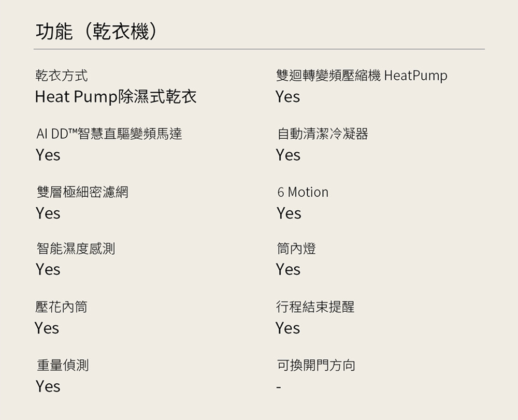
Task: Click the 自動清潔冷凝器 label
Action: pos(322,135)
